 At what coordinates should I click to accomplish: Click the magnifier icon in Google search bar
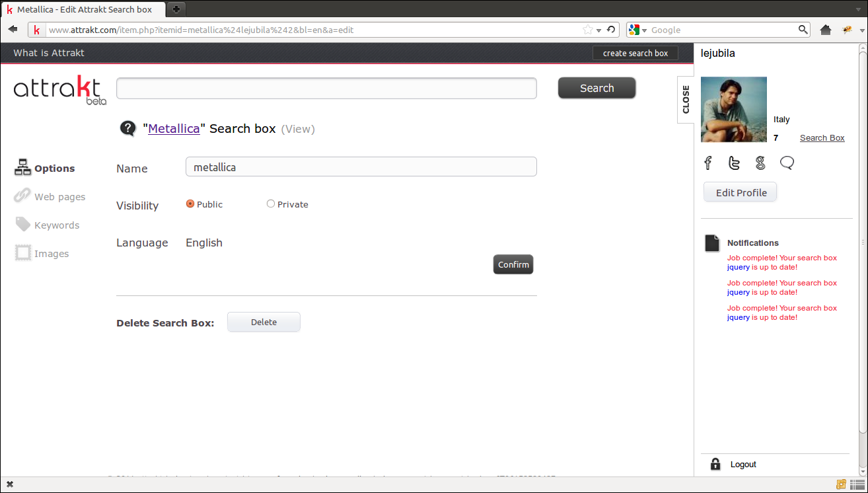pos(803,30)
